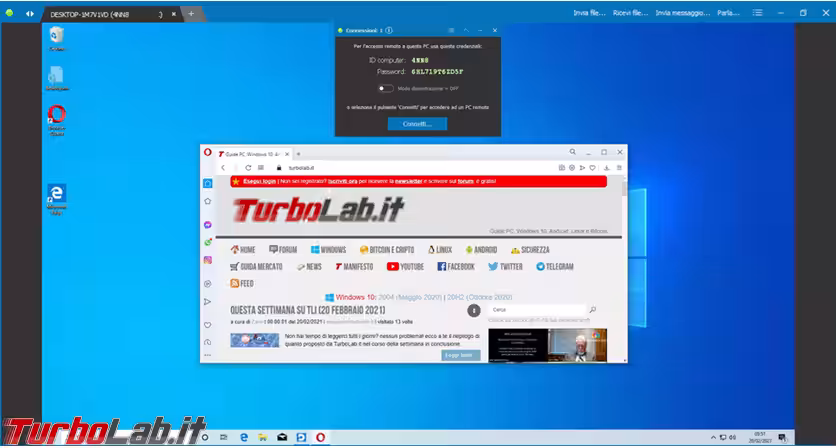Image resolution: width=838 pixels, height=448 pixels.
Task: Select the DESKTOP-1M7V1VD session tab
Action: 112,14
